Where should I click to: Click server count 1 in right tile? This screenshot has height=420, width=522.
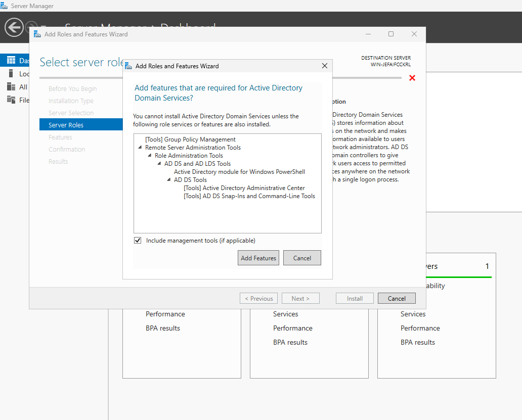pyautogui.click(x=487, y=266)
